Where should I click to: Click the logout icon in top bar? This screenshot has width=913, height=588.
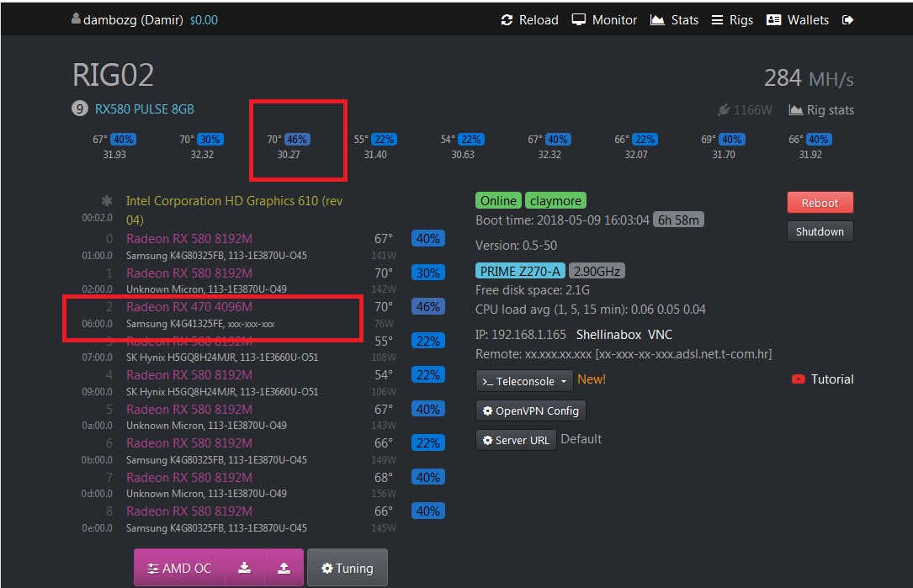coord(847,20)
